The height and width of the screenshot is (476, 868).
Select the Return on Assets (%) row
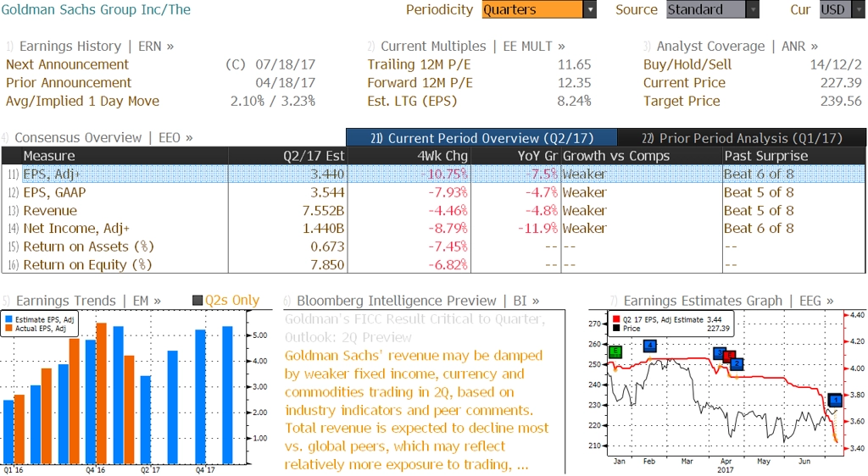point(433,246)
